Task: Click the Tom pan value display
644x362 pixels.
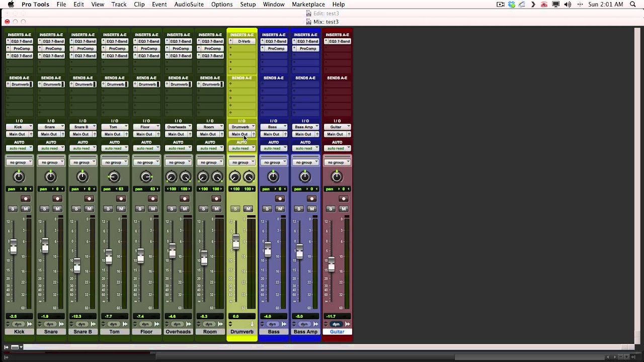Action: (x=114, y=189)
